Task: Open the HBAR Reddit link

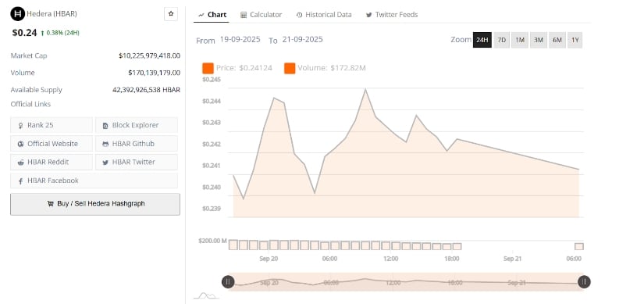Action: (x=52, y=162)
